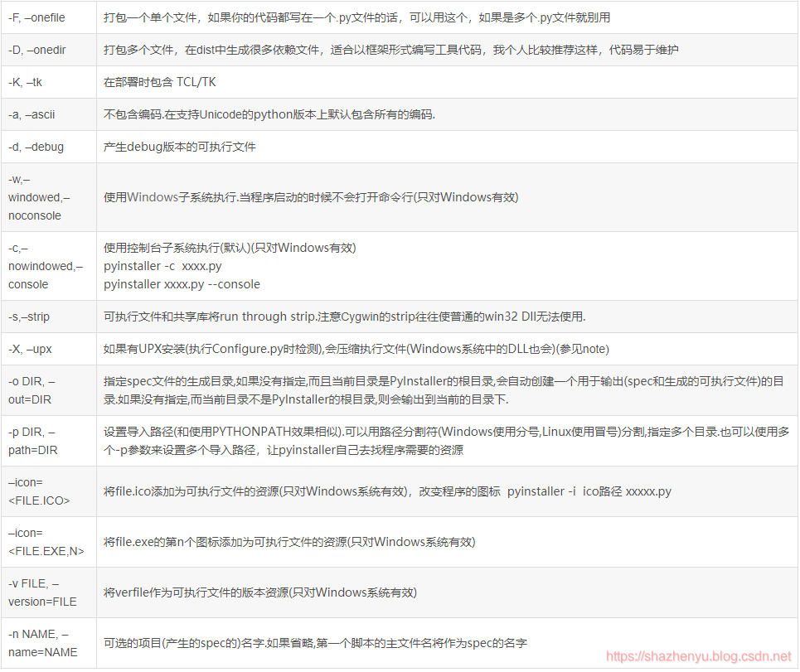This screenshot has height=672, width=800.
Task: Select the –icon=<FILE.ICO> option cell
Action: 48,491
